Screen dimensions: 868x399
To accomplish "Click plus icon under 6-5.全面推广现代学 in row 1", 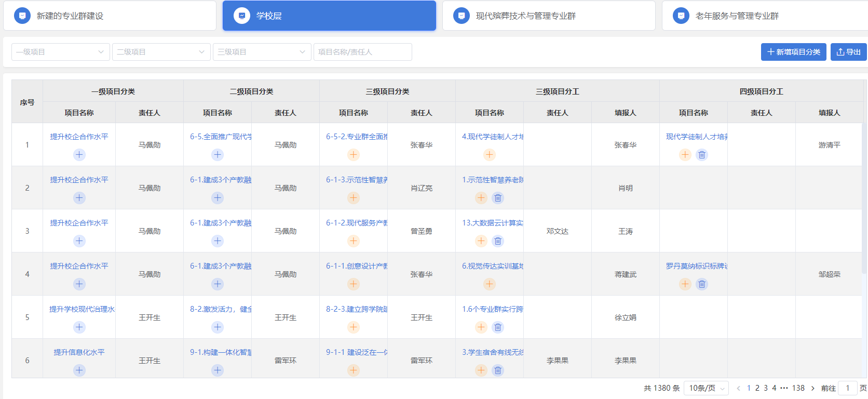I will (x=218, y=155).
